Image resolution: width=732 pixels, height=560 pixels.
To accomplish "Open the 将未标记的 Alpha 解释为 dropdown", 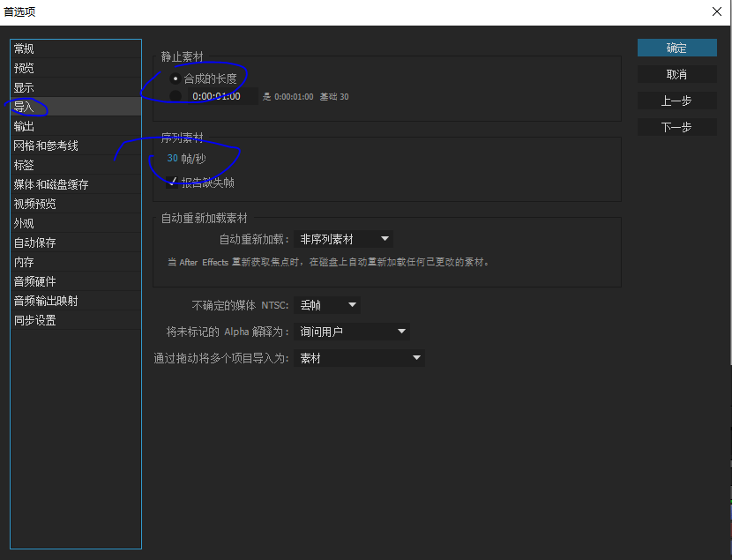I will point(352,332).
